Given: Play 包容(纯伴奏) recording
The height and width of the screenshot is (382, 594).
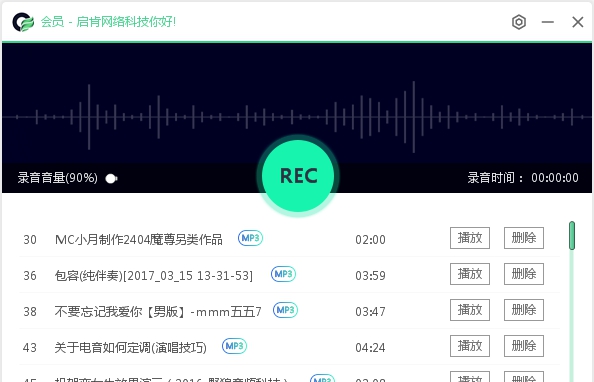Looking at the screenshot, I should point(470,274).
